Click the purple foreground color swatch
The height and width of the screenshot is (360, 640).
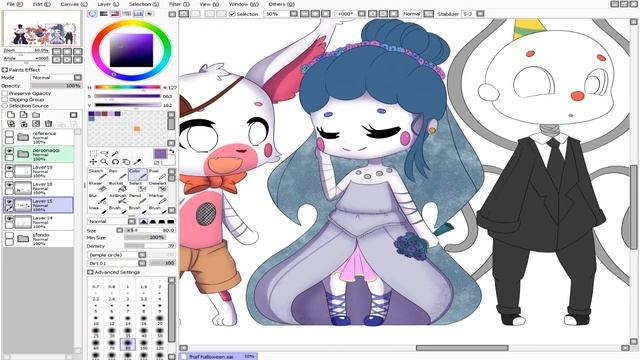click(160, 154)
